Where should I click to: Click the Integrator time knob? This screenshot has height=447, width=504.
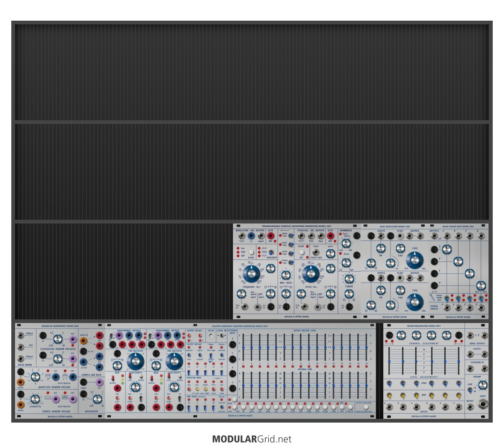(97, 399)
